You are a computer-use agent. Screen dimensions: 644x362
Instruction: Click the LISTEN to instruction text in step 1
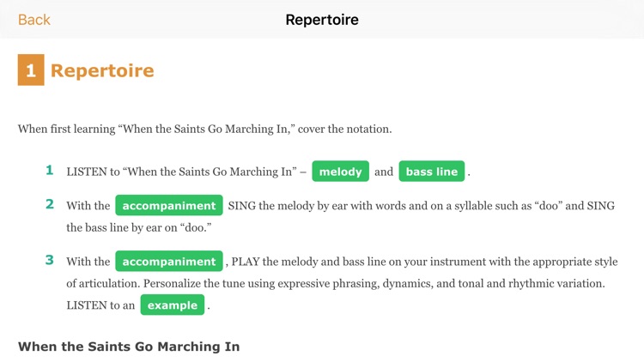point(186,172)
